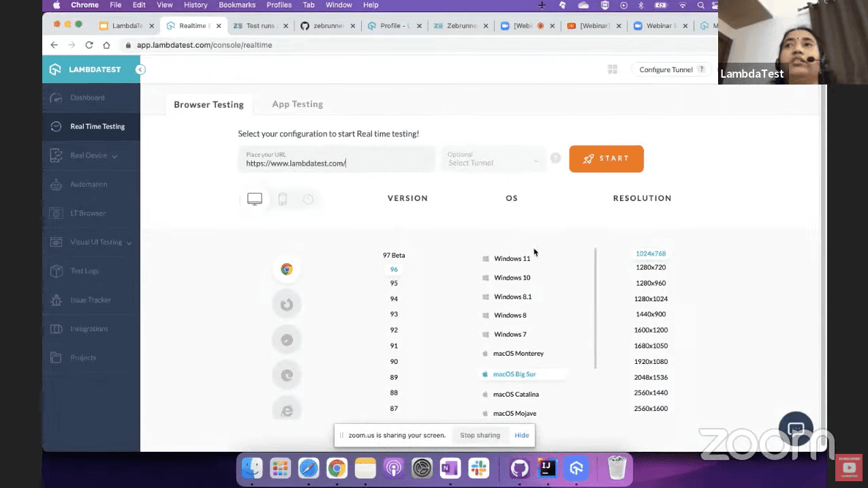Click the START button
This screenshot has height=488, width=868.
click(606, 158)
